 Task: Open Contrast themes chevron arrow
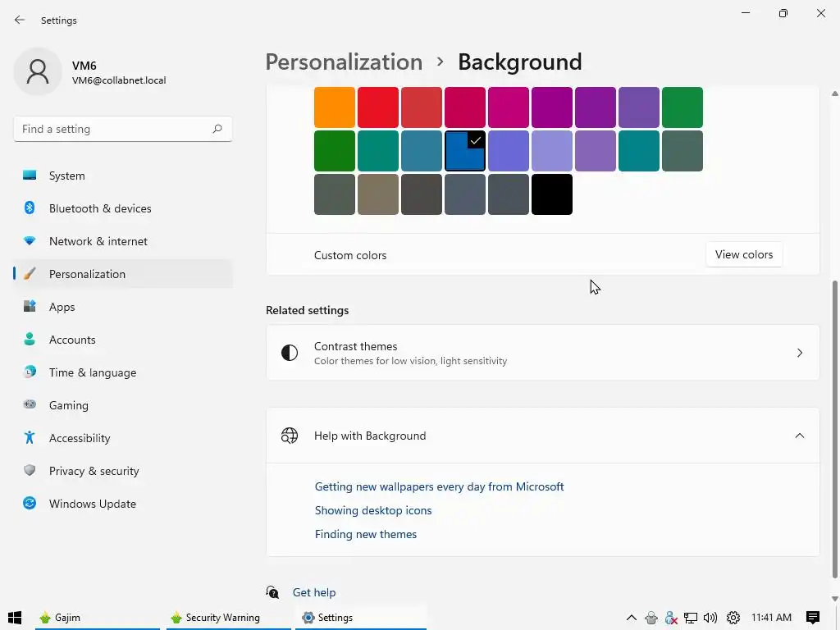[799, 353]
